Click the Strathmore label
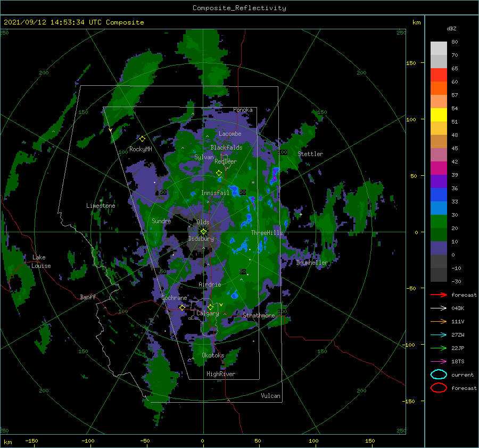The image size is (479, 448). click(259, 315)
